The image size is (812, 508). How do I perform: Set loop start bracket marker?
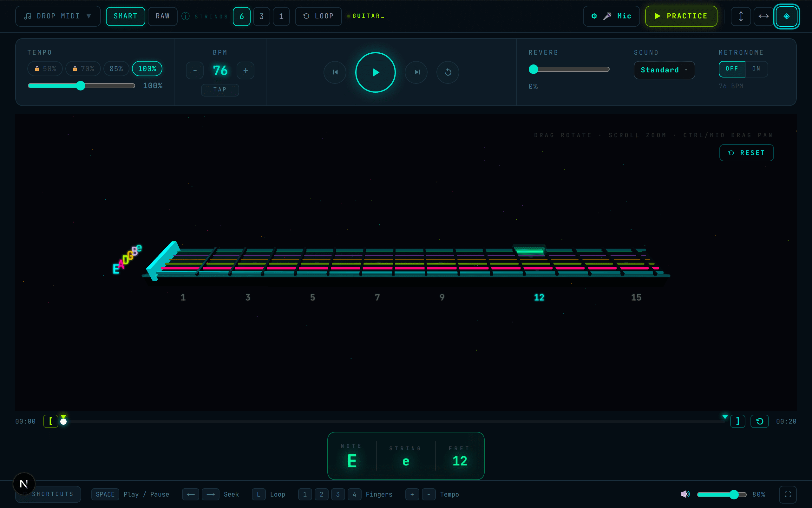pos(51,421)
